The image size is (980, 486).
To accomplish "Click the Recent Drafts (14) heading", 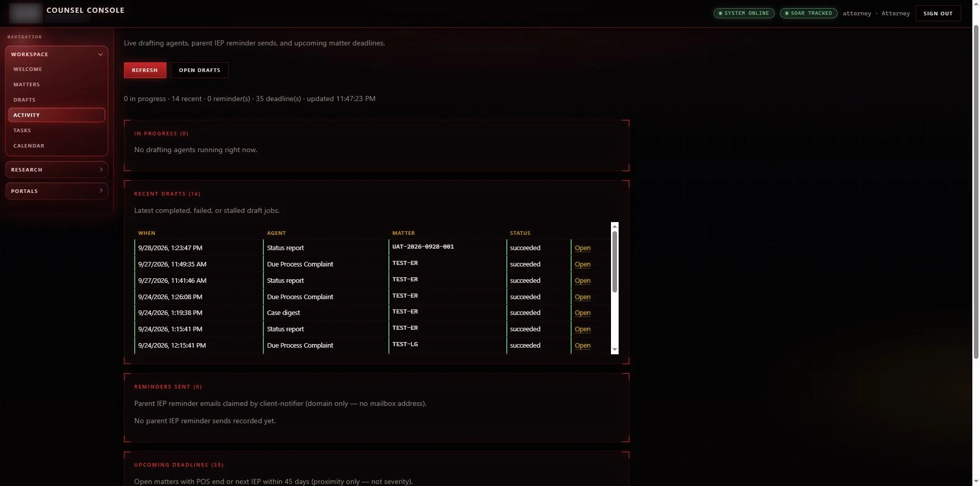I will click(167, 194).
